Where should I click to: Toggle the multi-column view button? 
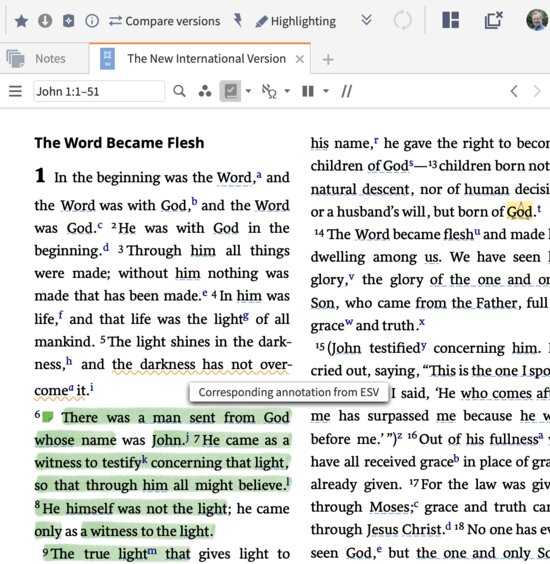point(308,91)
